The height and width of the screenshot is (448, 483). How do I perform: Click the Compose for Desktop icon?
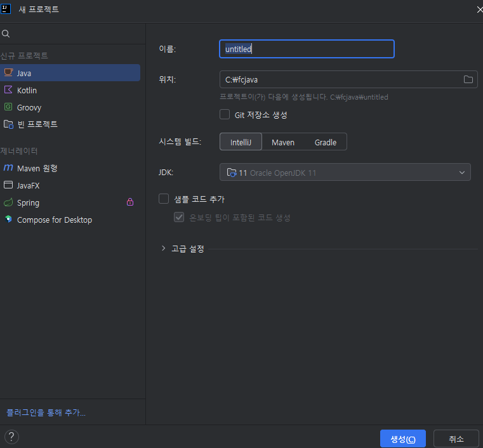[x=8, y=219]
